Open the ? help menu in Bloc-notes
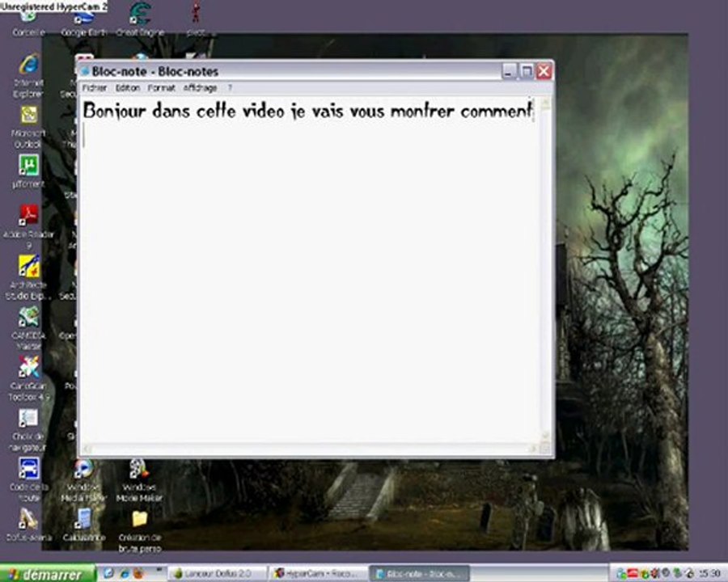This screenshot has height=582, width=728. (x=230, y=88)
